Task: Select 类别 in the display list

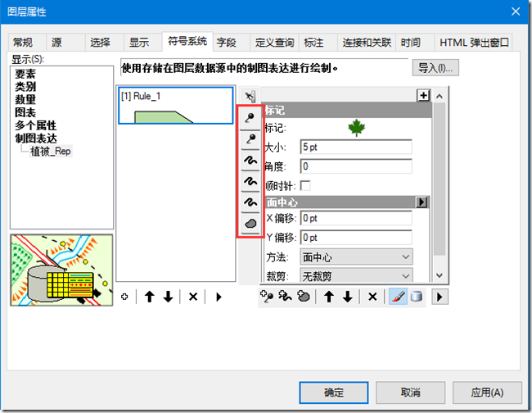Action: point(25,87)
